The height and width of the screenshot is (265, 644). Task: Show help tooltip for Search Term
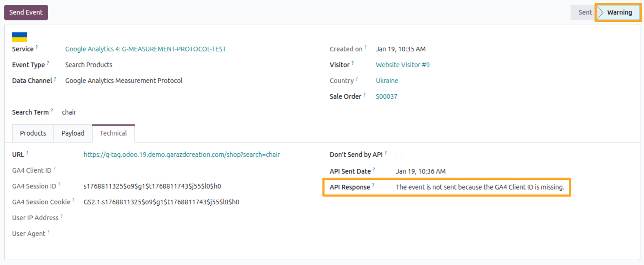pyautogui.click(x=52, y=110)
